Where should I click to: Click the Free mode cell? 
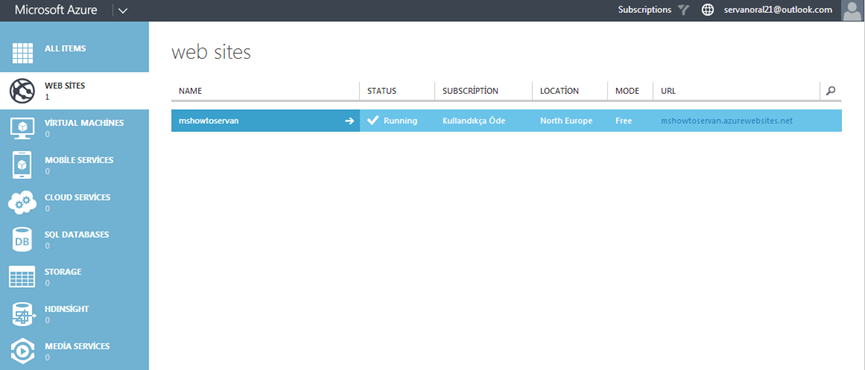(624, 121)
